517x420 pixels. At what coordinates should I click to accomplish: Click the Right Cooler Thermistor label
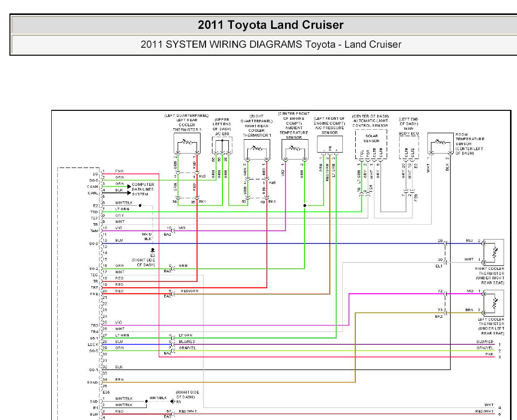click(x=490, y=276)
